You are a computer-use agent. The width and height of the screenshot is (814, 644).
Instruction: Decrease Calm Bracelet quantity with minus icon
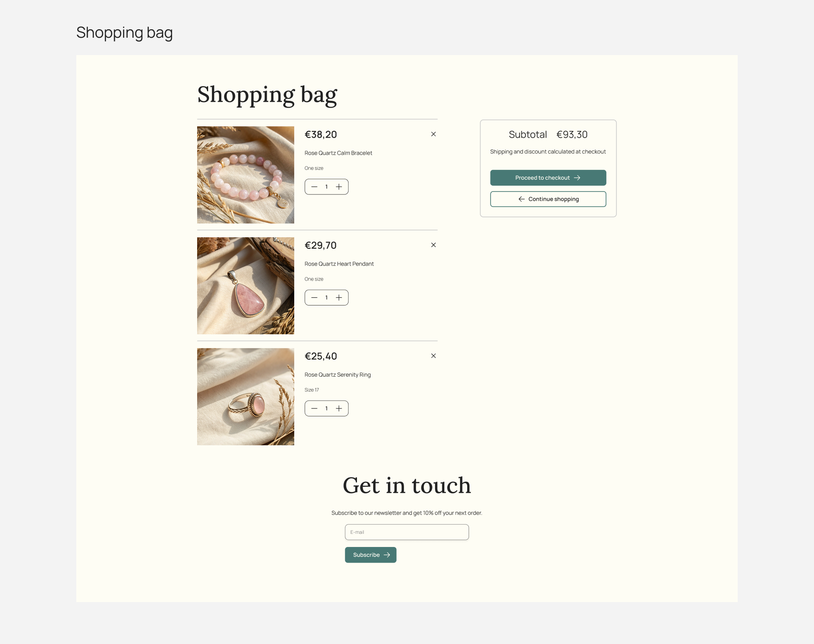coord(314,187)
